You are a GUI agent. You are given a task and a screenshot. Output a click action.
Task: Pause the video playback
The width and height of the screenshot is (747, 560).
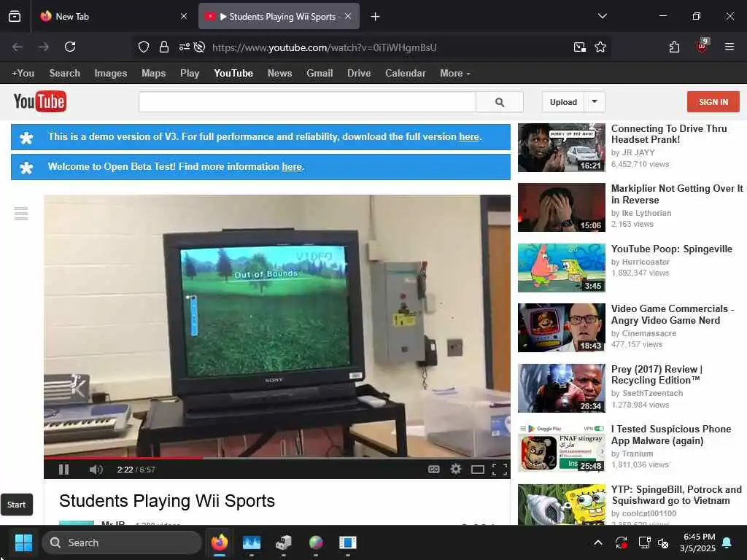point(64,470)
